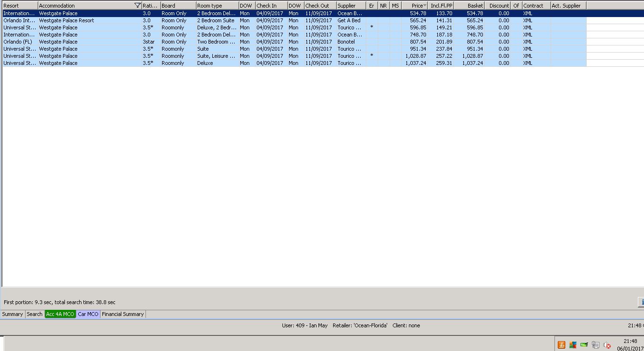The width and height of the screenshot is (644, 351).
Task: Select the Suite, Leisure room type cell
Action: click(x=218, y=56)
